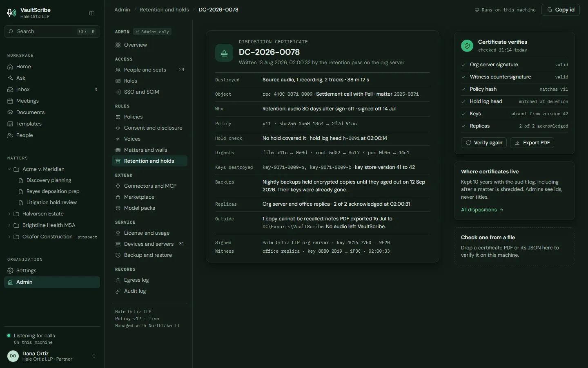The image size is (588, 368).
Task: Click the Audit log link icon
Action: pos(118,291)
